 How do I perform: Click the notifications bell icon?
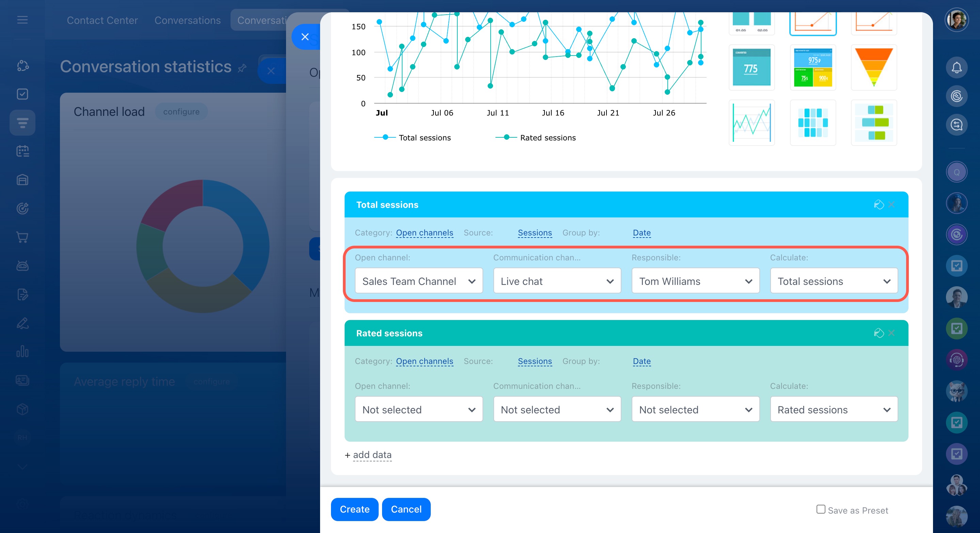pyautogui.click(x=956, y=68)
